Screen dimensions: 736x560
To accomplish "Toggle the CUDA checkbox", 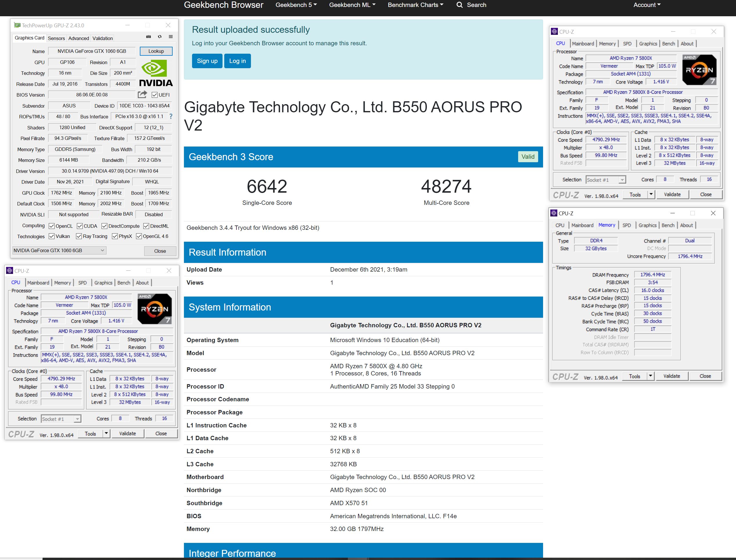I will pyautogui.click(x=79, y=226).
